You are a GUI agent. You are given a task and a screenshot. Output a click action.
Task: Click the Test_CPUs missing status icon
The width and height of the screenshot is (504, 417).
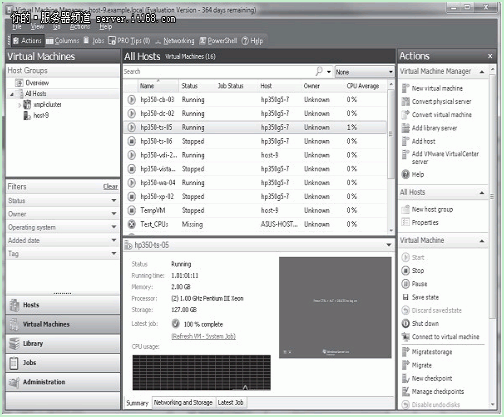(132, 224)
